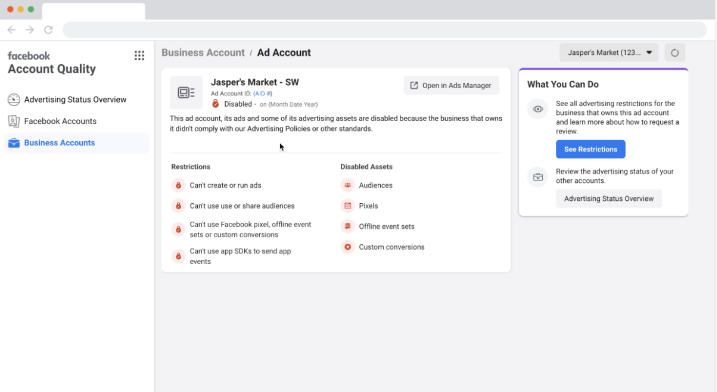Click the Offline event sets icon

348,226
